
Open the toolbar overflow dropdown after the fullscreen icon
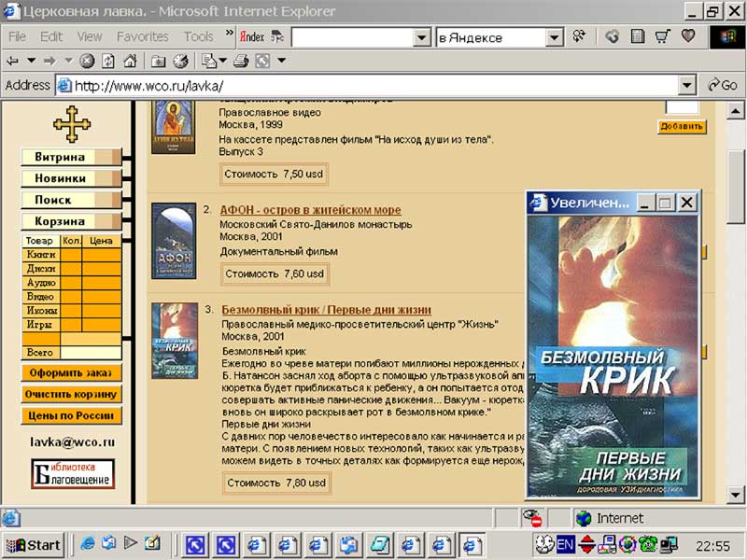282,61
